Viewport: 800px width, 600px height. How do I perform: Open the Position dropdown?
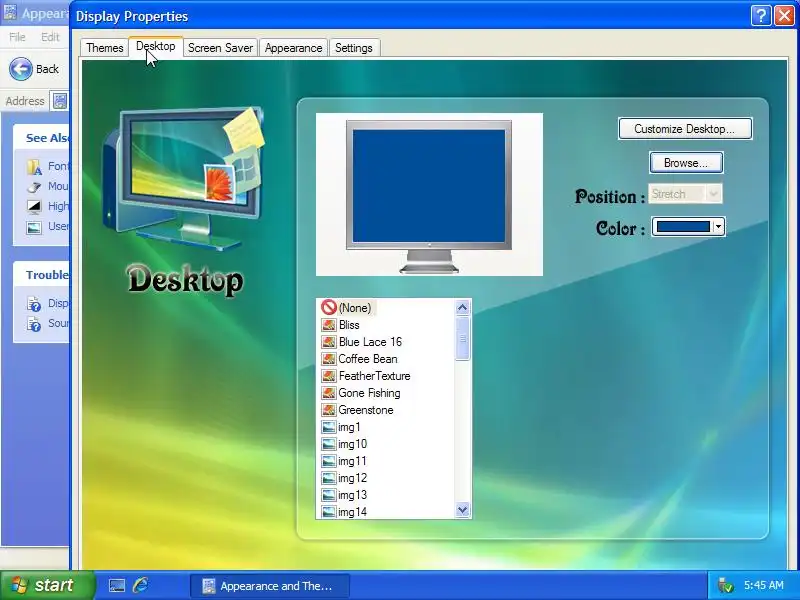(x=685, y=194)
